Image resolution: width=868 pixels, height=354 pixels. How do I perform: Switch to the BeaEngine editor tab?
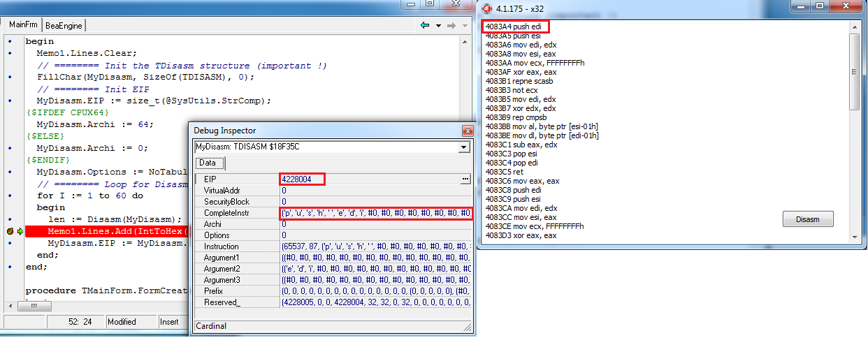tap(64, 26)
